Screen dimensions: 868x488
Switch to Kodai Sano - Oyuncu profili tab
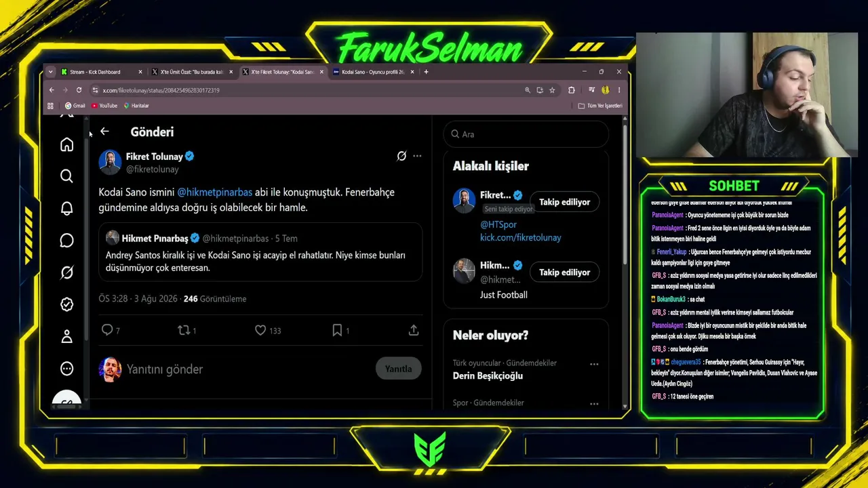pos(374,72)
